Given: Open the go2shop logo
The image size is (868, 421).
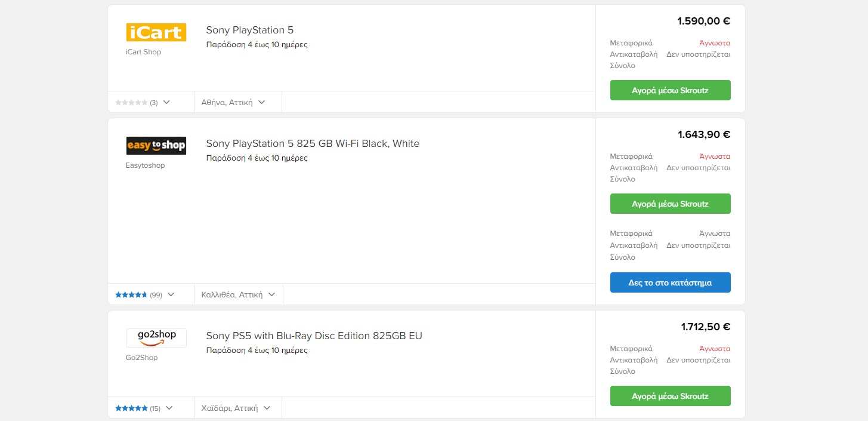Looking at the screenshot, I should point(156,338).
